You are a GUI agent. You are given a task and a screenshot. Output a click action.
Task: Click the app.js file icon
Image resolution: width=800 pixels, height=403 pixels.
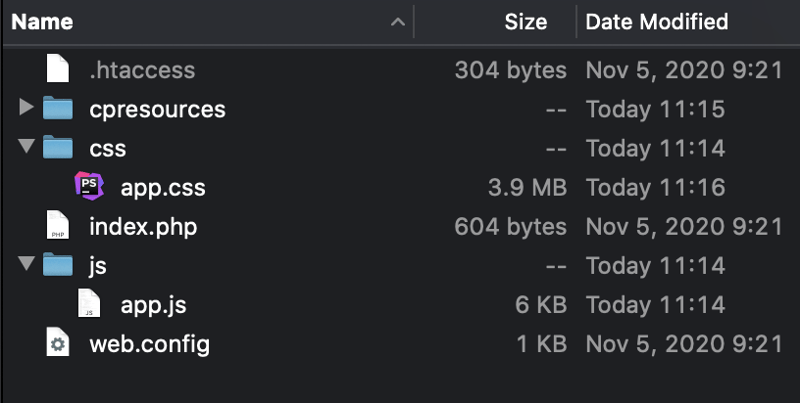coord(90,305)
